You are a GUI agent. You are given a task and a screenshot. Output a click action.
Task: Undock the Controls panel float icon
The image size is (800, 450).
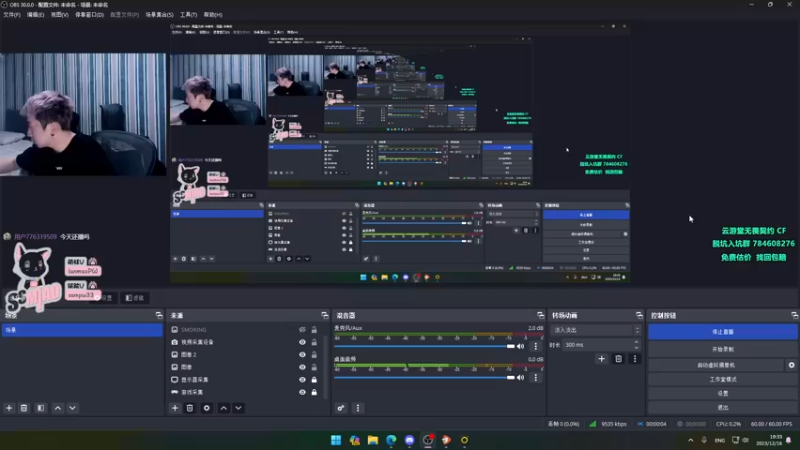[x=794, y=315]
